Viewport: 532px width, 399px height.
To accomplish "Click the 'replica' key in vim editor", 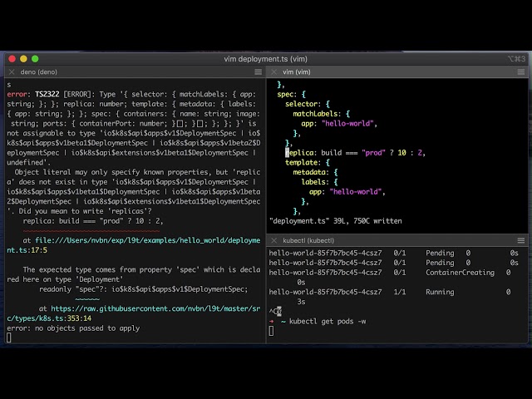I will [300, 153].
